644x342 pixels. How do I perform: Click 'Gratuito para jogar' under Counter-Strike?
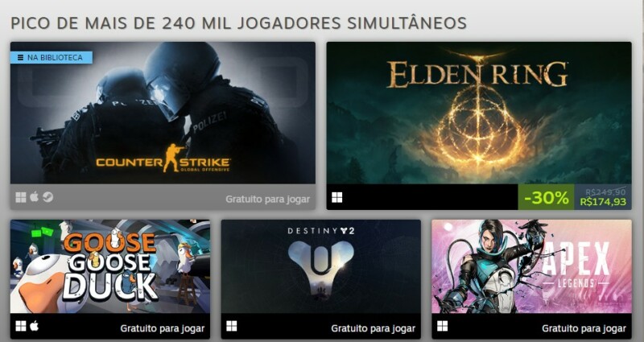(x=267, y=199)
